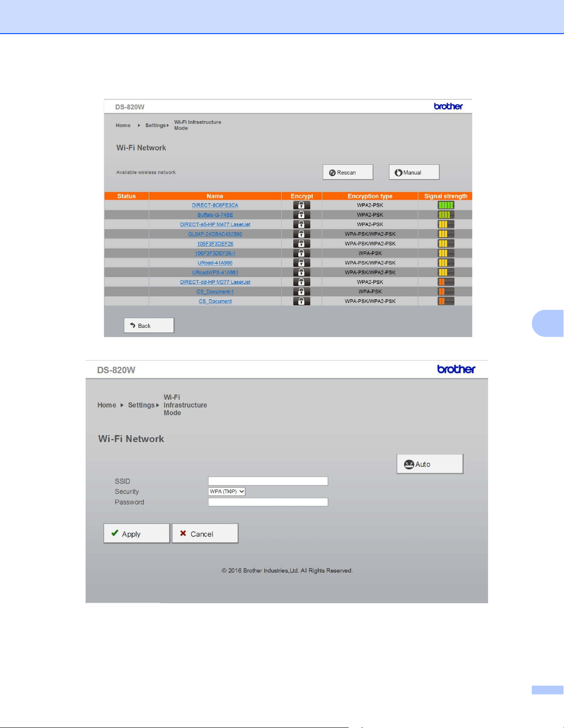Click lock icon for URoad-41A980
564x728 pixels.
pyautogui.click(x=302, y=263)
